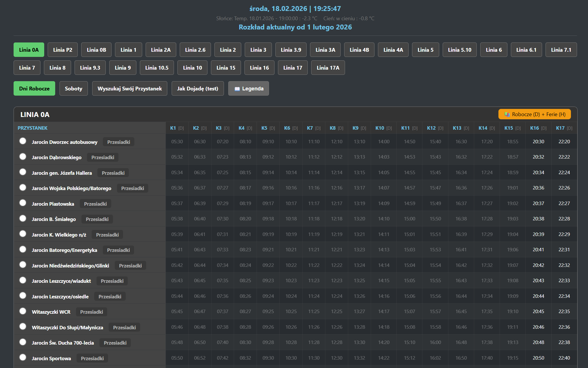The image size is (588, 368).
Task: Select radio for Jarocin Dworzec autobusowy
Action: [23, 141]
